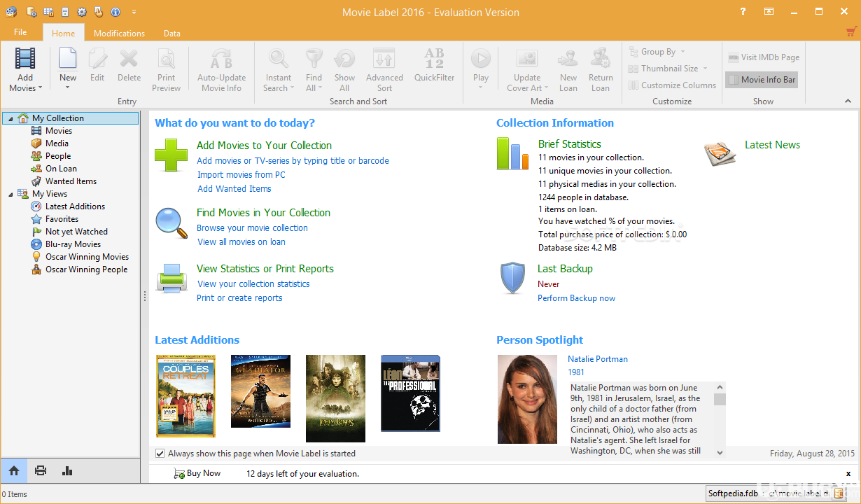Collapse the ribbon with the chevron

(x=848, y=101)
